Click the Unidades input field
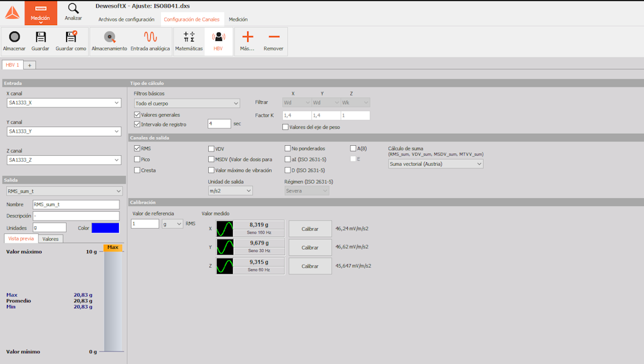 pos(49,228)
